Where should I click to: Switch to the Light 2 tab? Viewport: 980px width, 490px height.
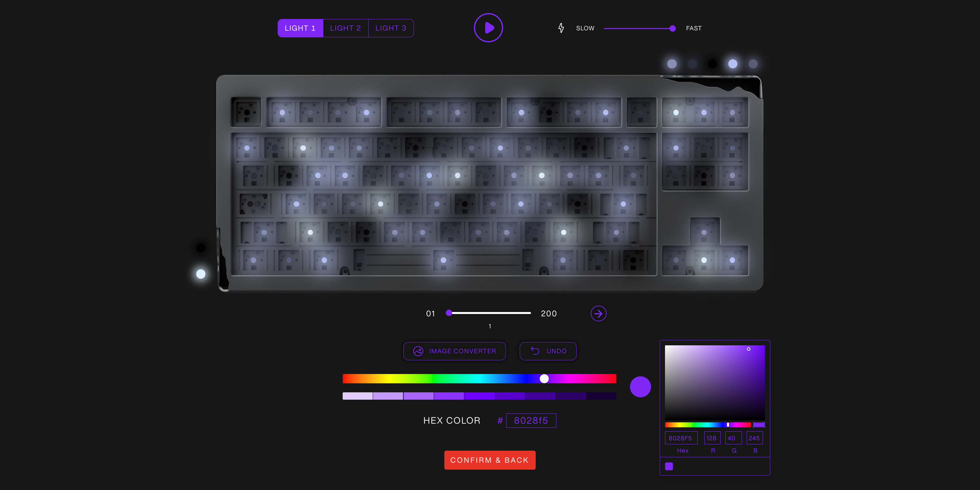point(345,28)
